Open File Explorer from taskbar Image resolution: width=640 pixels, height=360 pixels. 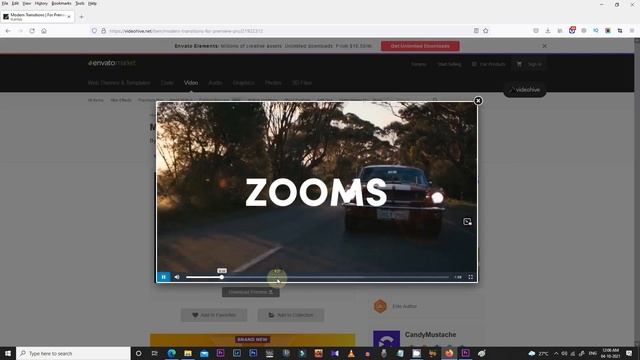point(188,353)
